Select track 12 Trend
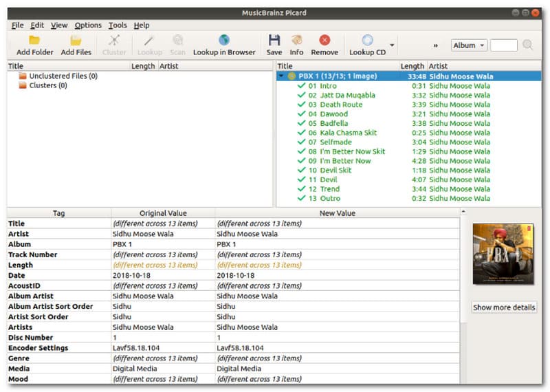Viewport: 550px width, 392px height. (408, 189)
